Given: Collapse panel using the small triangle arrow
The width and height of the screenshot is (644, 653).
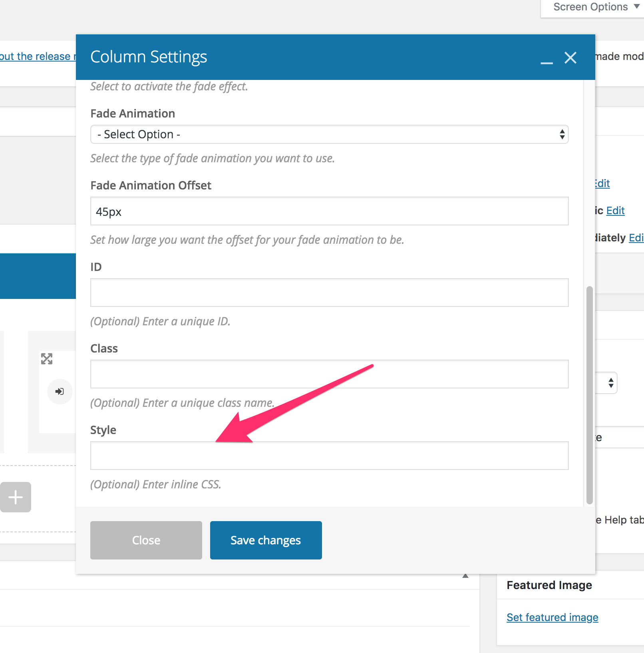Looking at the screenshot, I should click(465, 576).
